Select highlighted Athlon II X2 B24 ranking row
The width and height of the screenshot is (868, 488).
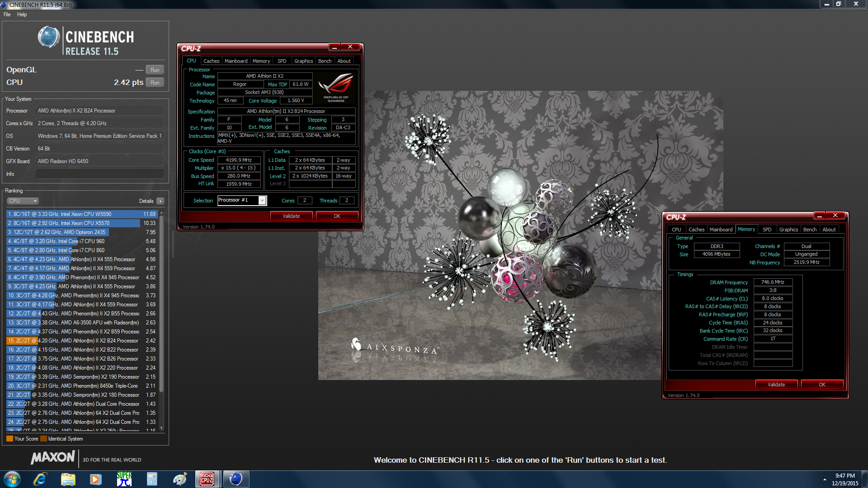(x=82, y=341)
